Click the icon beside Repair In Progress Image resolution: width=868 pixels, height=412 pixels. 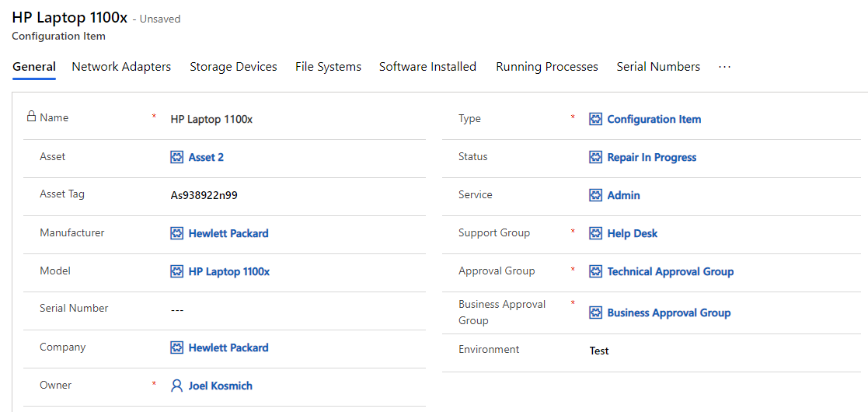click(596, 157)
